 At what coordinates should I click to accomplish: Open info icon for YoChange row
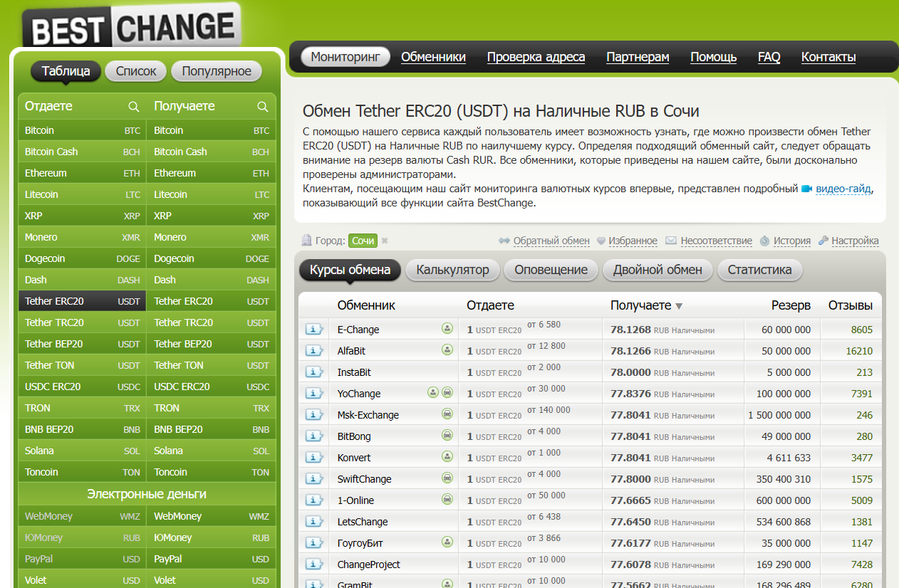tap(314, 393)
